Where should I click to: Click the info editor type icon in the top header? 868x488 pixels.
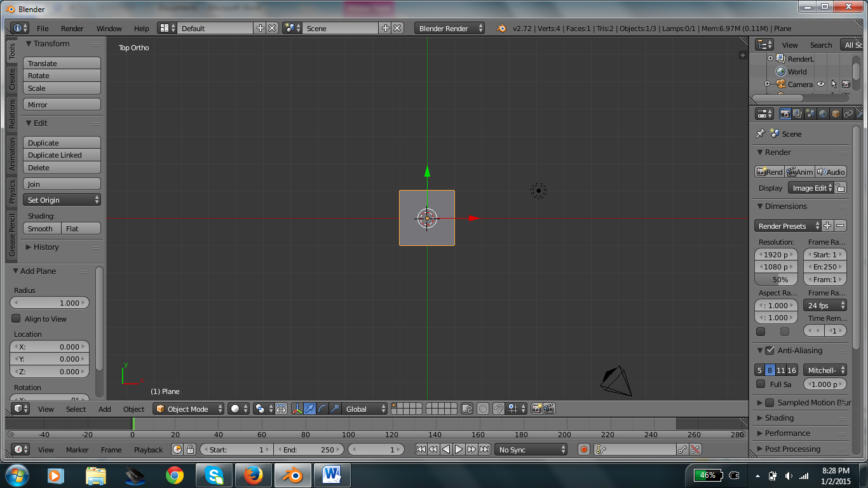(20, 29)
